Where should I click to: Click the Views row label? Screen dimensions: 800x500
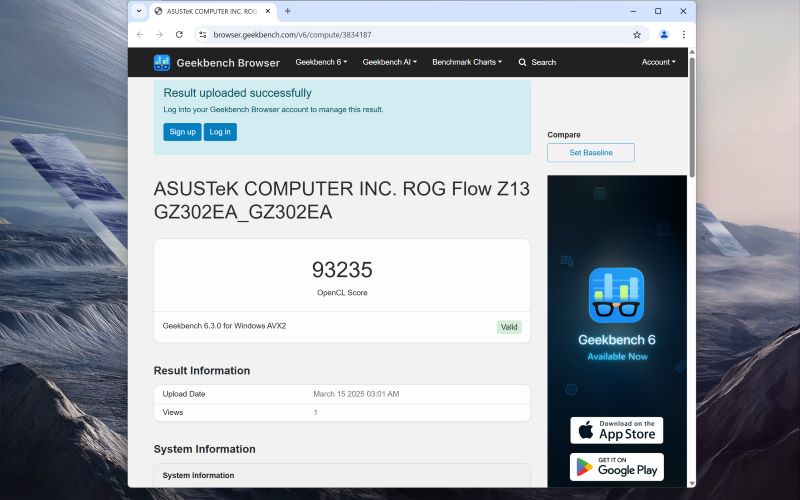coord(172,412)
